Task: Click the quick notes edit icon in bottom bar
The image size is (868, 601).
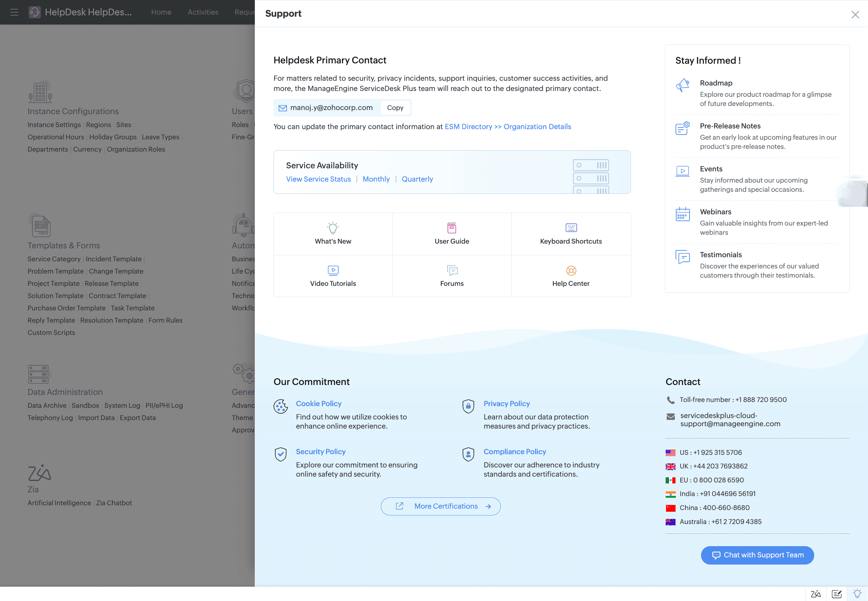Action: [836, 594]
